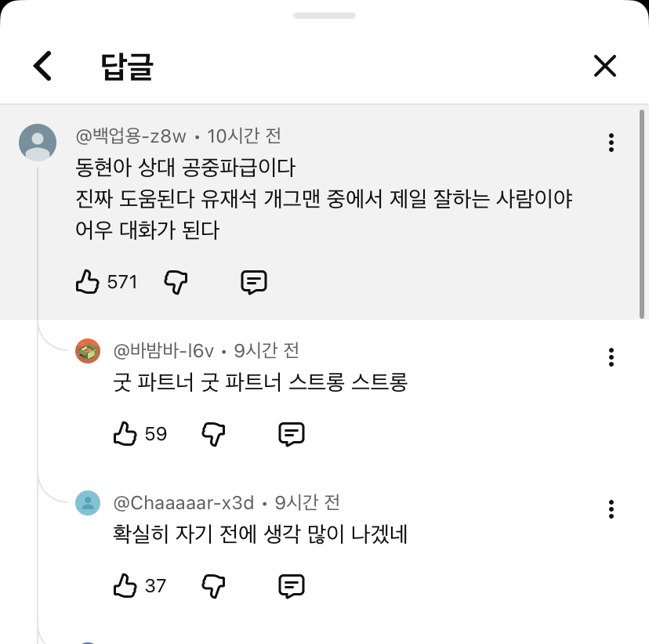This screenshot has width=649, height=644.
Task: Open @백업용-z8w's channel profile
Action: 37,143
